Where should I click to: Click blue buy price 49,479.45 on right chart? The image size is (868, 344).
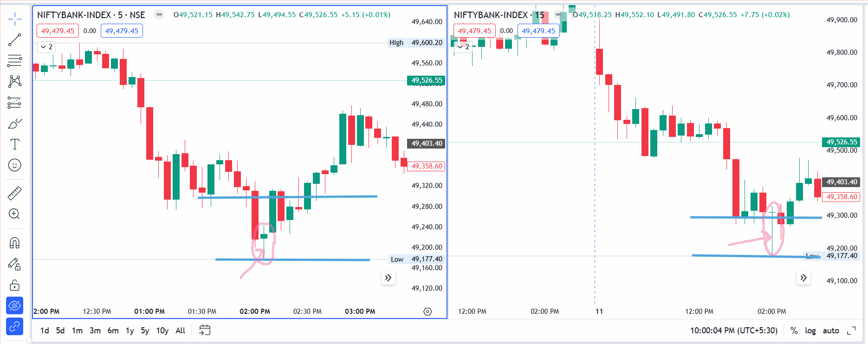[x=538, y=31]
